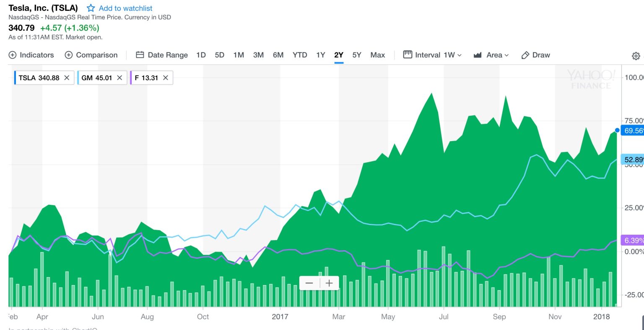Select the Max time range

377,55
